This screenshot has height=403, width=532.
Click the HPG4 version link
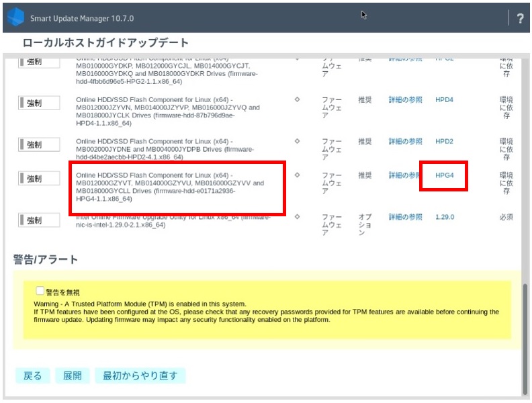(445, 175)
